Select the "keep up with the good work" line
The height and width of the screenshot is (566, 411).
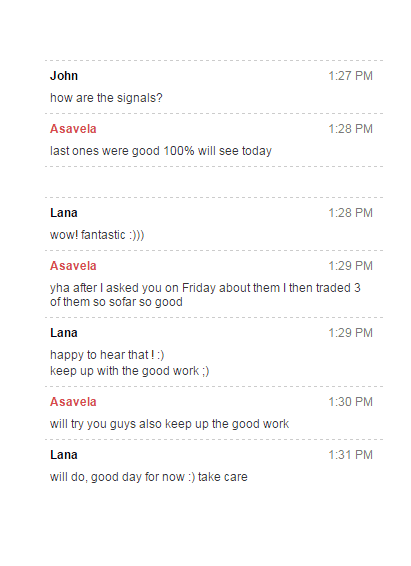tap(130, 371)
